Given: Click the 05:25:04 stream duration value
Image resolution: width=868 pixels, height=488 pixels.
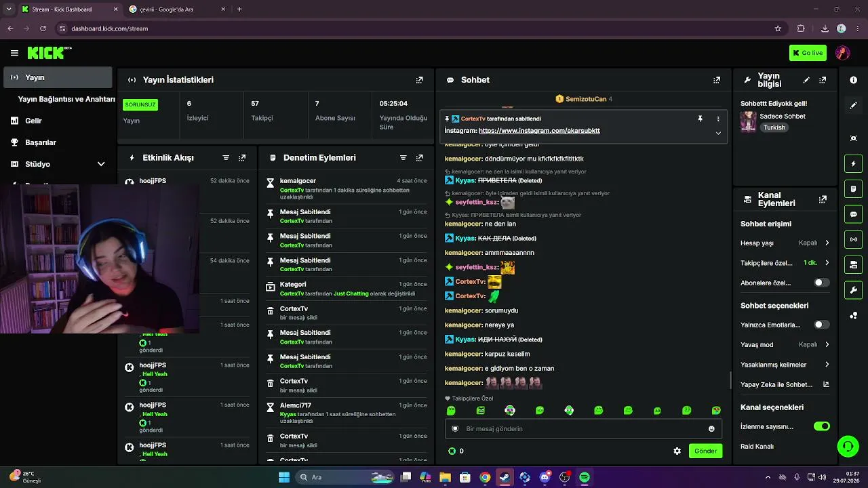Looking at the screenshot, I should [393, 104].
